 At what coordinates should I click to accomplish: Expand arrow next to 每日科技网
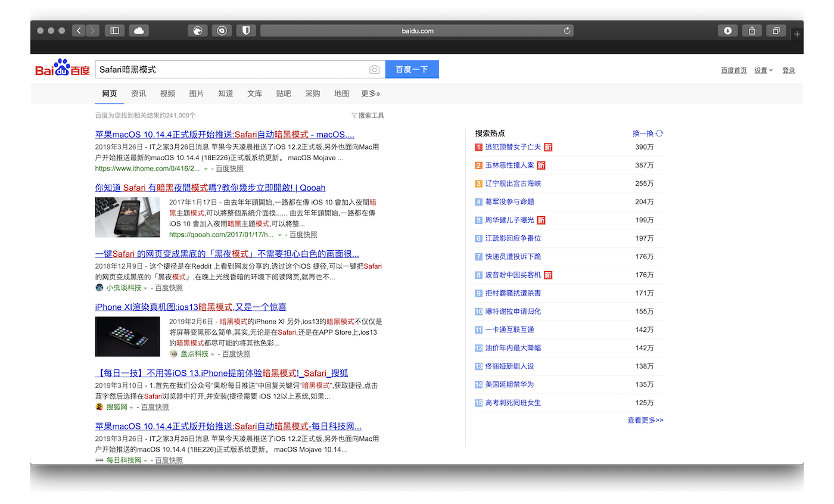[145, 461]
